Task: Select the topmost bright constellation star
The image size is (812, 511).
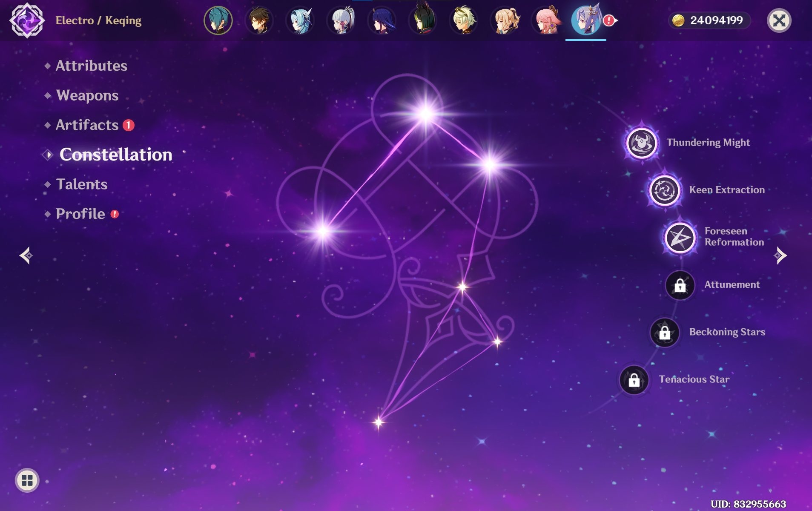Action: point(426,113)
